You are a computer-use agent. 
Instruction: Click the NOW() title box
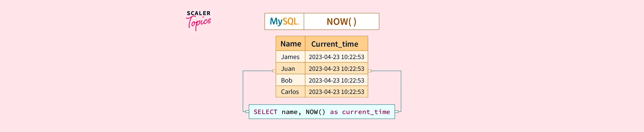click(x=341, y=22)
